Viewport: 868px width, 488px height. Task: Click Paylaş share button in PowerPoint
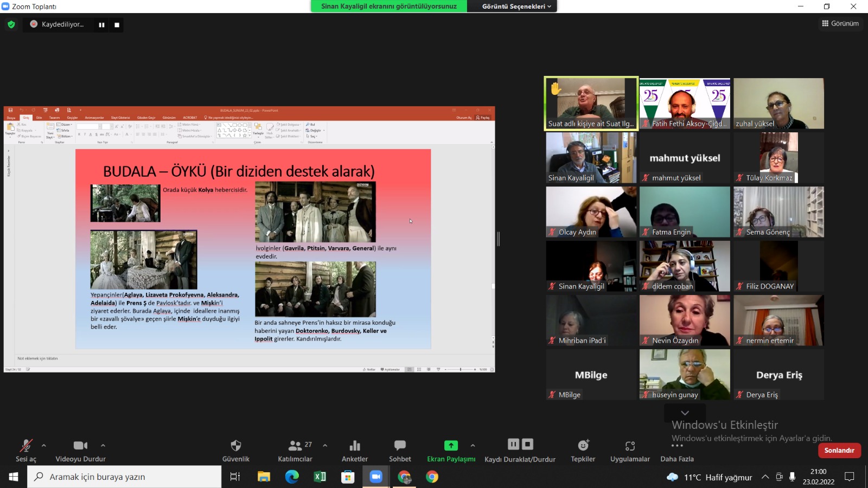(x=482, y=118)
